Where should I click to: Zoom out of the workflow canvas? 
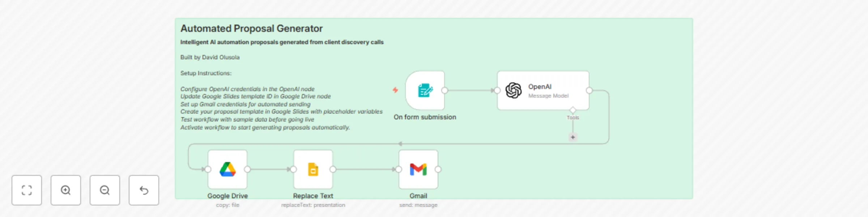pos(105,190)
